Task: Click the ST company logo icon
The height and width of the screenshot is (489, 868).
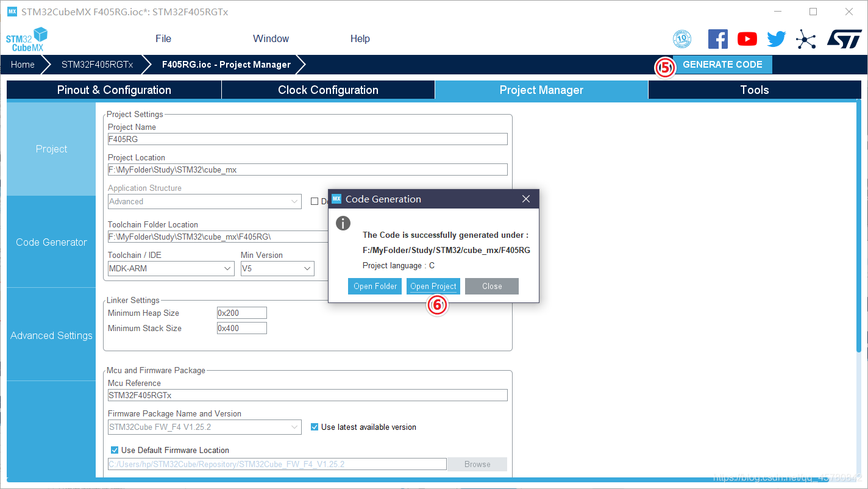Action: pyautogui.click(x=844, y=39)
